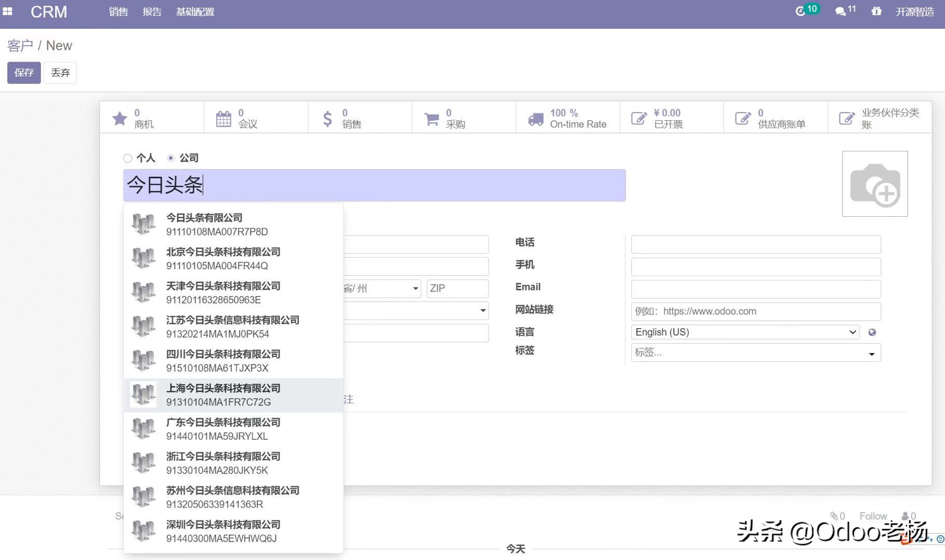
Task: Click the Email input field
Action: tap(756, 289)
